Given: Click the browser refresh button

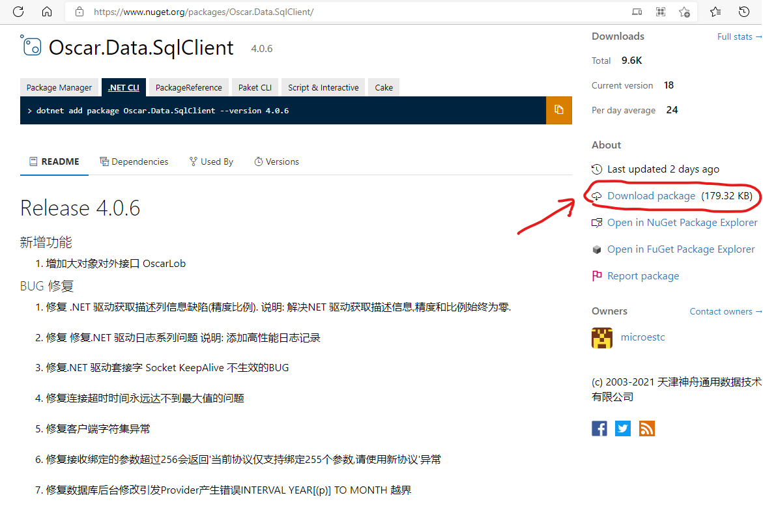Looking at the screenshot, I should click(18, 12).
